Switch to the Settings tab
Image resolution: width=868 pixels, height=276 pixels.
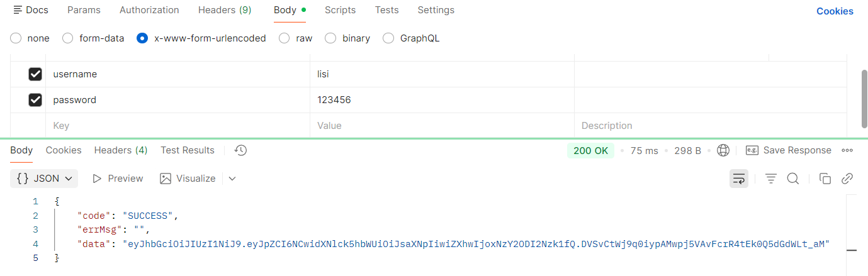point(436,10)
